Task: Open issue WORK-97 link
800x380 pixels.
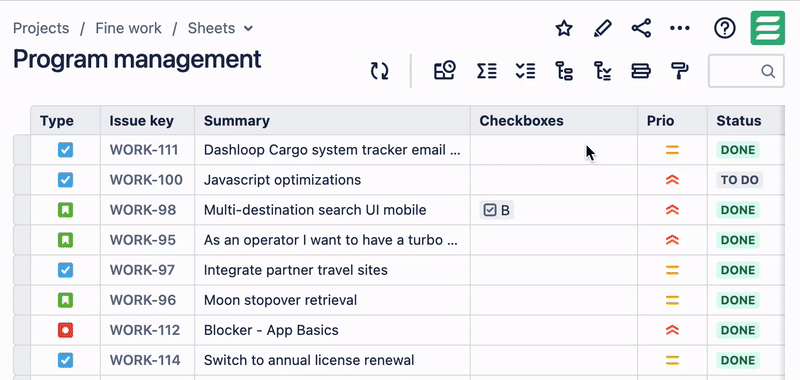Action: coord(143,270)
